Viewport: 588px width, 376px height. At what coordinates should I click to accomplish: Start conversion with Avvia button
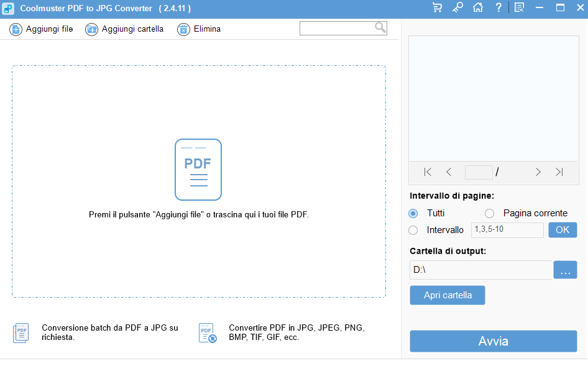[493, 341]
